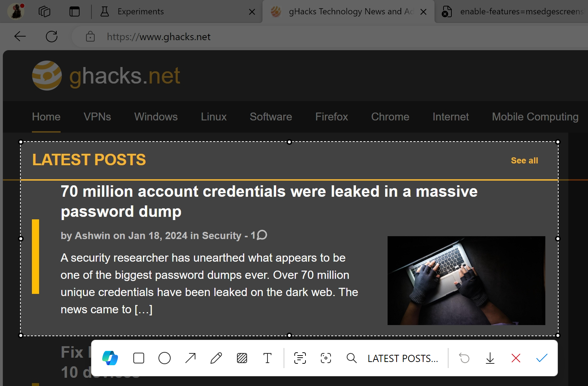Click the See all link
This screenshot has height=386, width=588.
[524, 160]
